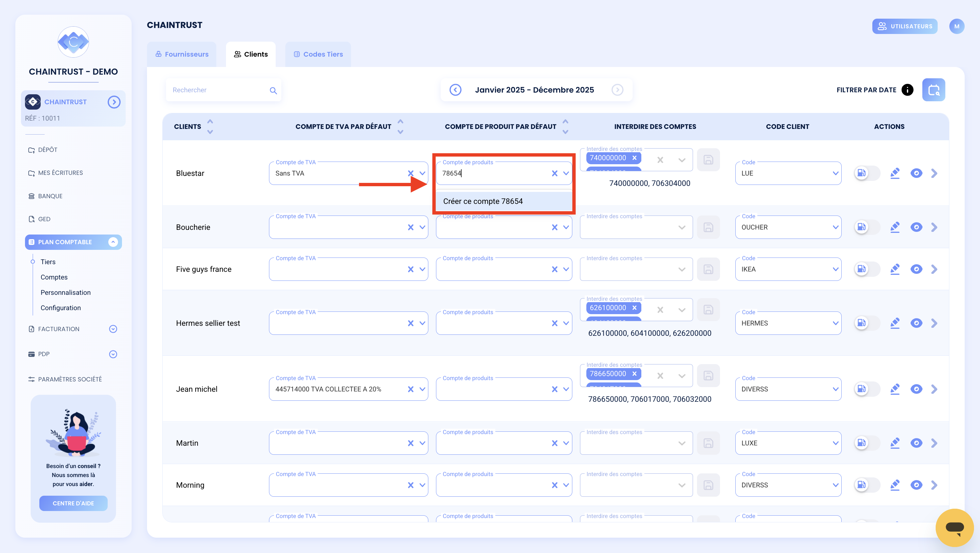Viewport: 980px width, 553px height.
Task: Open Morning row details chevron
Action: 934,484
